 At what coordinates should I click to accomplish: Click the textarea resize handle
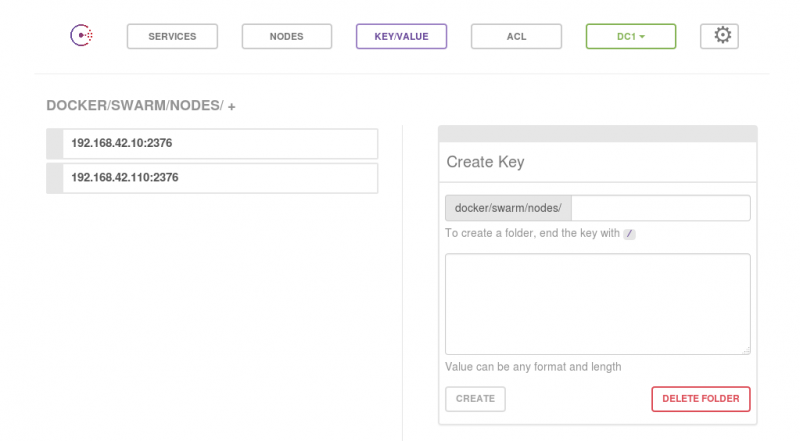(x=746, y=350)
